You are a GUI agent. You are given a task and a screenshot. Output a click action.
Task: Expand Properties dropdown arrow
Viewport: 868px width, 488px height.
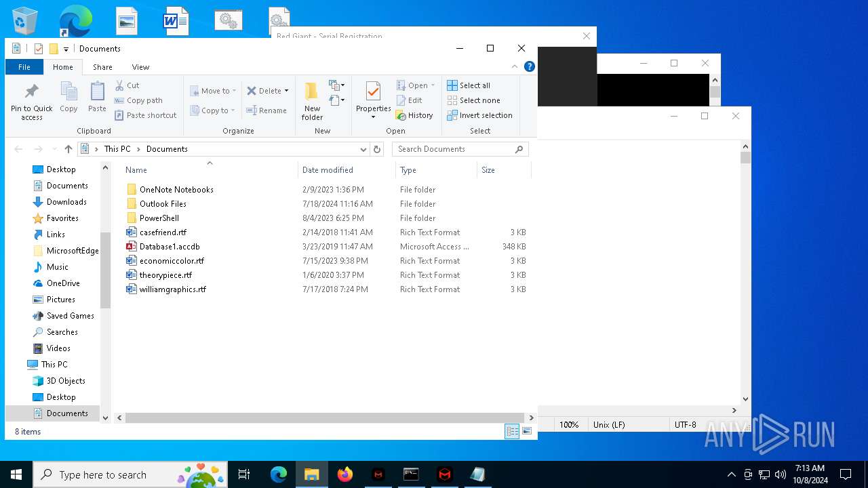373,117
